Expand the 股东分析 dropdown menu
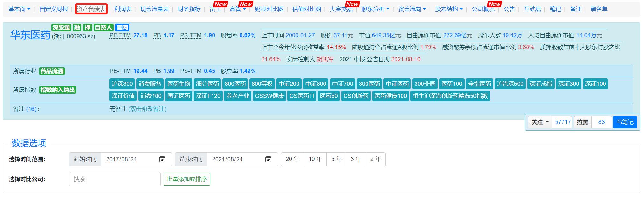644x197 pixels. [375, 9]
